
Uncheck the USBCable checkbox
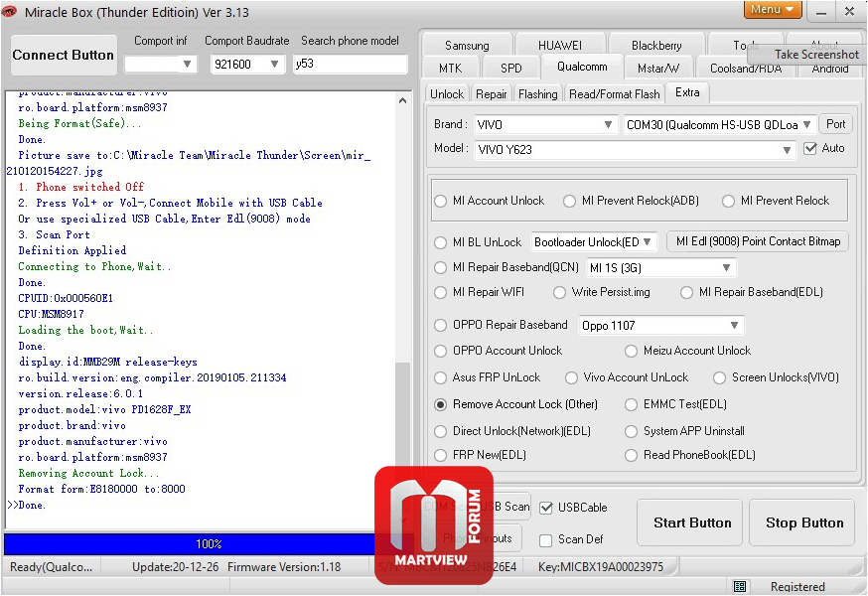[546, 508]
